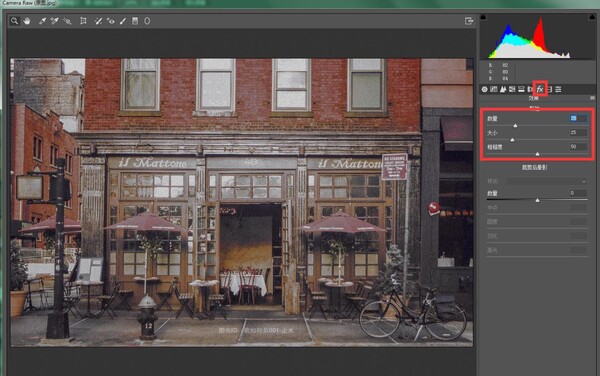Toggle full screen mode icon
Screen dimensions: 600x376
[x=469, y=21]
